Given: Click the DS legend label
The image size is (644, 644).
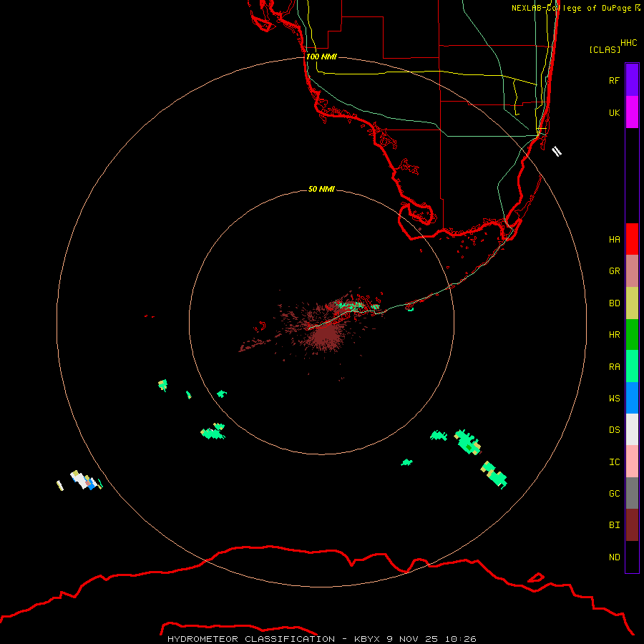Looking at the screenshot, I should pos(614,430).
